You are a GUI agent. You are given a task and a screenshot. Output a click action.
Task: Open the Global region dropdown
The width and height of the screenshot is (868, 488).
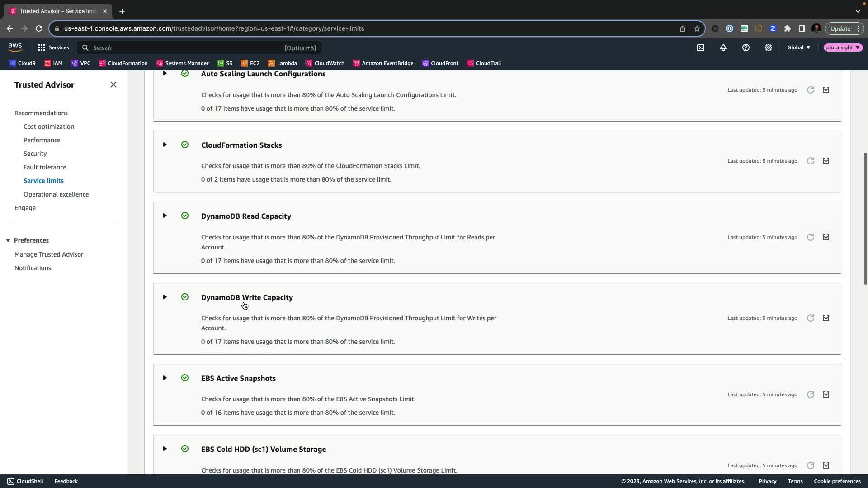[x=798, y=47]
